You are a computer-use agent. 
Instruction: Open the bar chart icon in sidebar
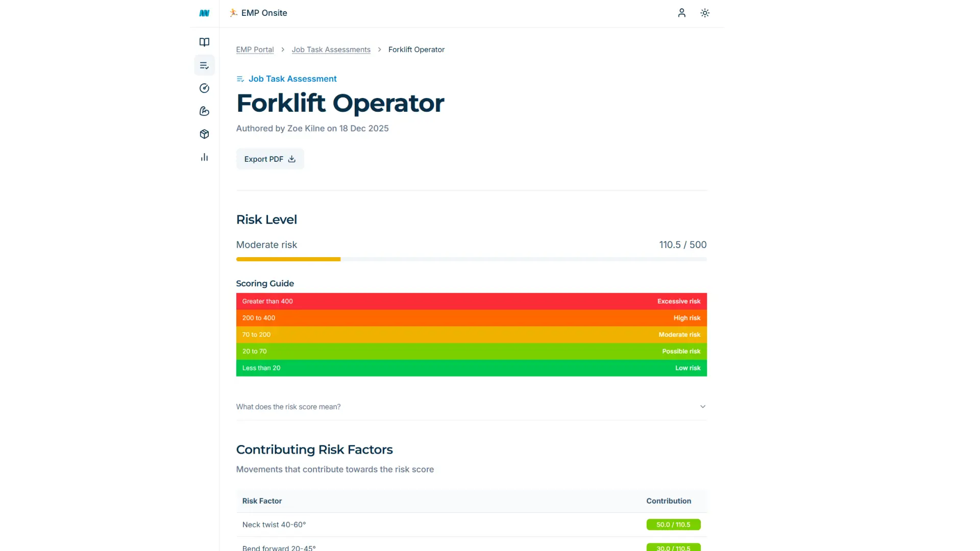[x=204, y=157]
